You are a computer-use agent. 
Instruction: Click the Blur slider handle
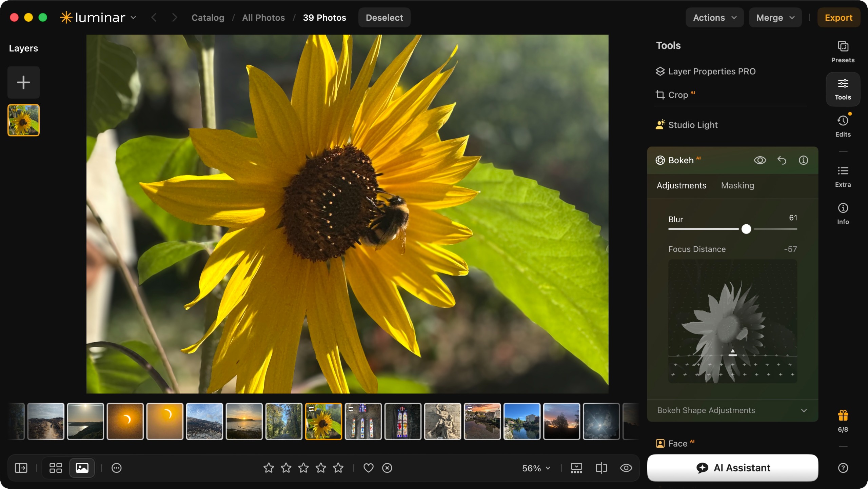click(746, 229)
